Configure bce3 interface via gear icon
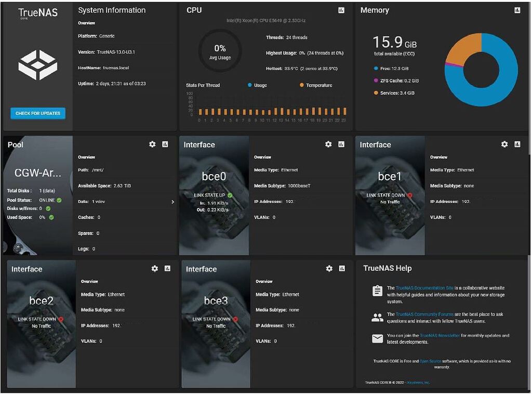Viewport: 532px width, 394px height. click(329, 269)
